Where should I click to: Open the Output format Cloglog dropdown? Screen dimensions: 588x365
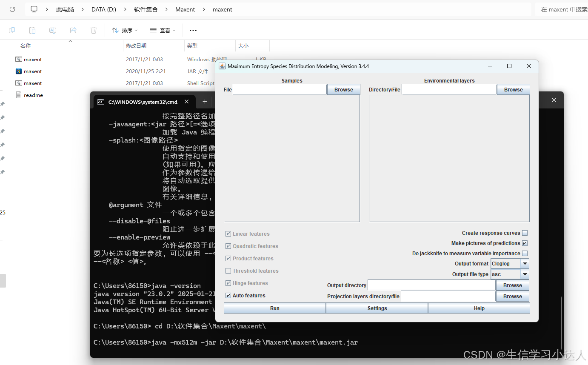[525, 263]
